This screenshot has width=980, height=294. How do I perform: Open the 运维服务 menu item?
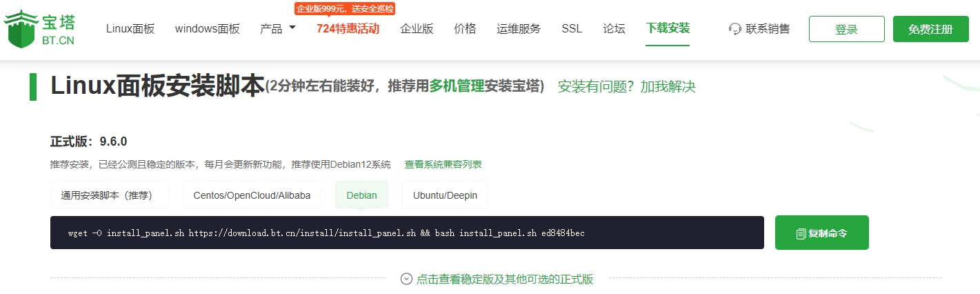click(x=519, y=29)
